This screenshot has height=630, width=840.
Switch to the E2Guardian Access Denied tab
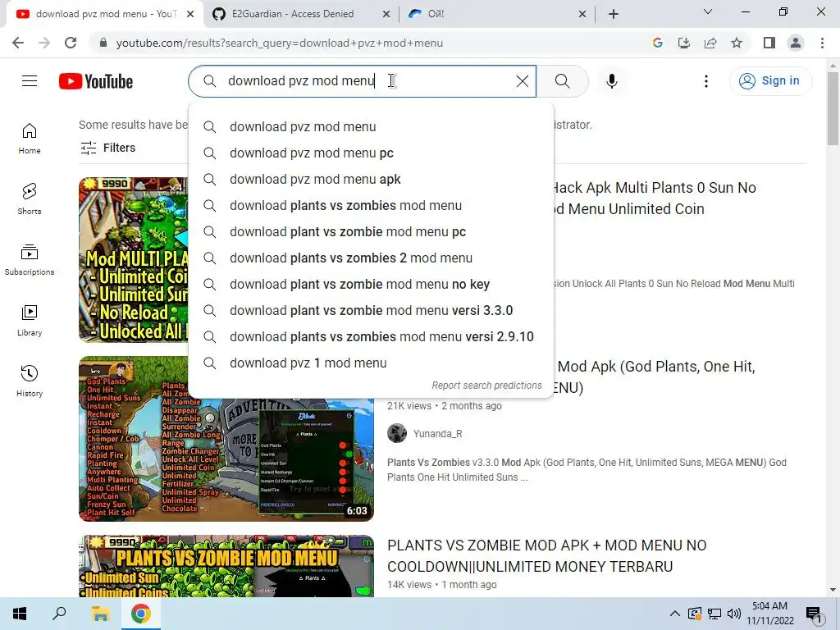(x=302, y=14)
